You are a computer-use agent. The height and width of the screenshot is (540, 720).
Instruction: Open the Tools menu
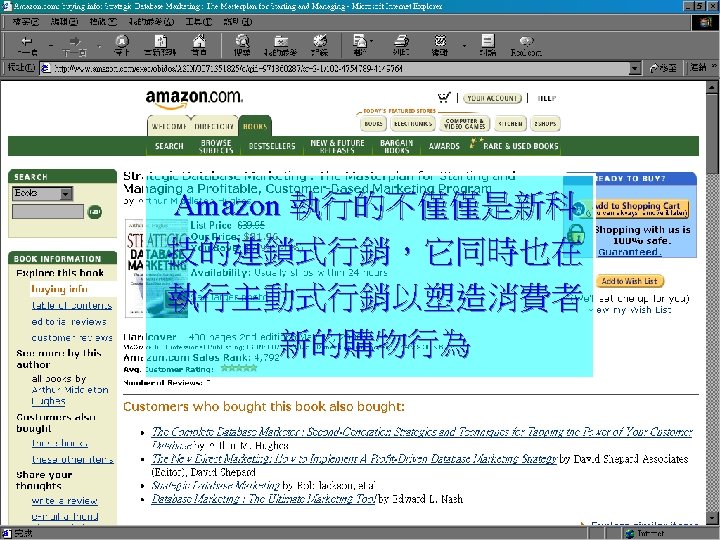[x=198, y=22]
